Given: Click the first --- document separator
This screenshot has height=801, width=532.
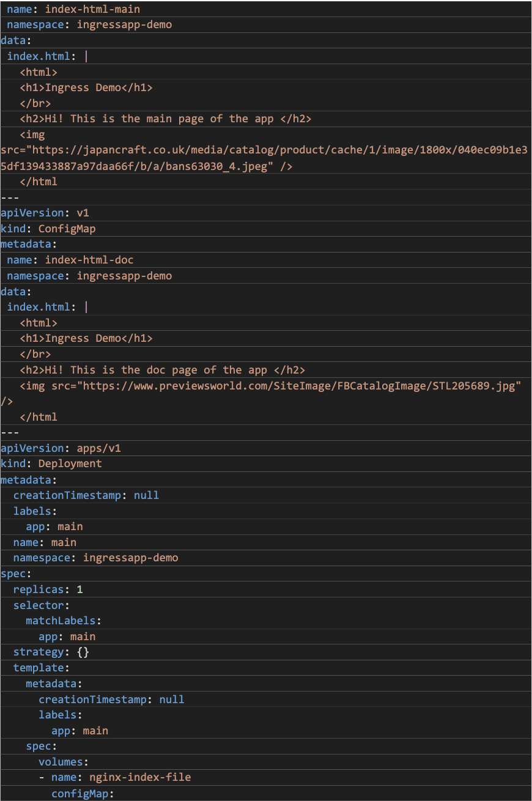Looking at the screenshot, I should point(10,197).
